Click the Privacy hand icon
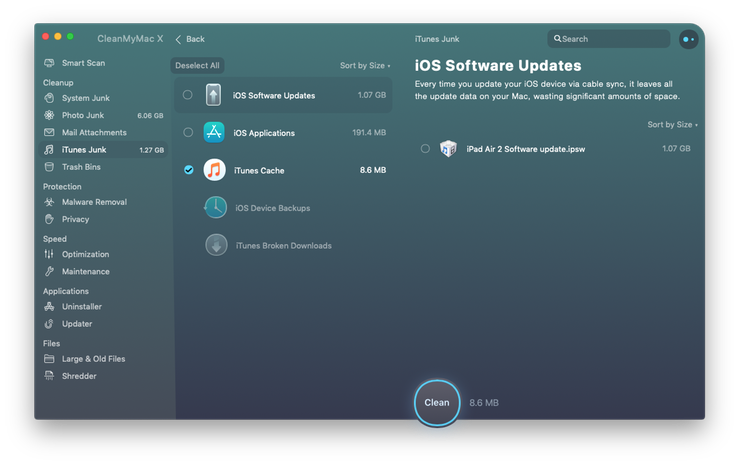This screenshot has height=465, width=740. [x=49, y=219]
